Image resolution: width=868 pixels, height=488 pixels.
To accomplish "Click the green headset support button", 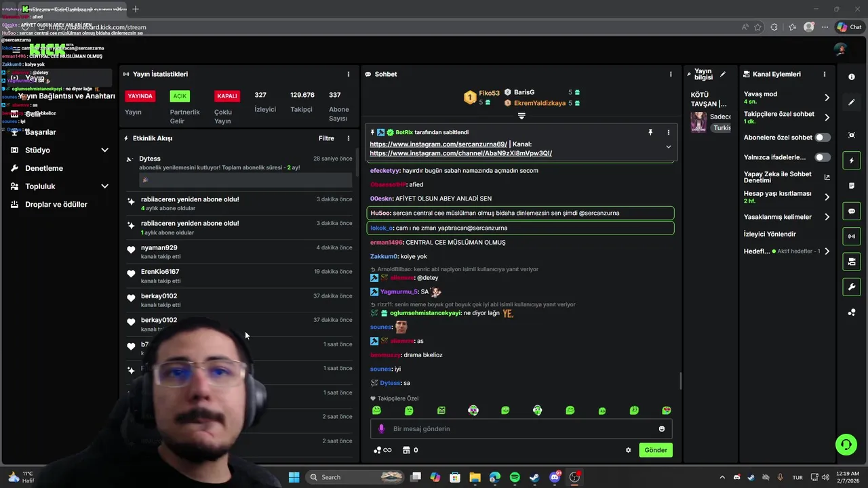I will click(846, 445).
